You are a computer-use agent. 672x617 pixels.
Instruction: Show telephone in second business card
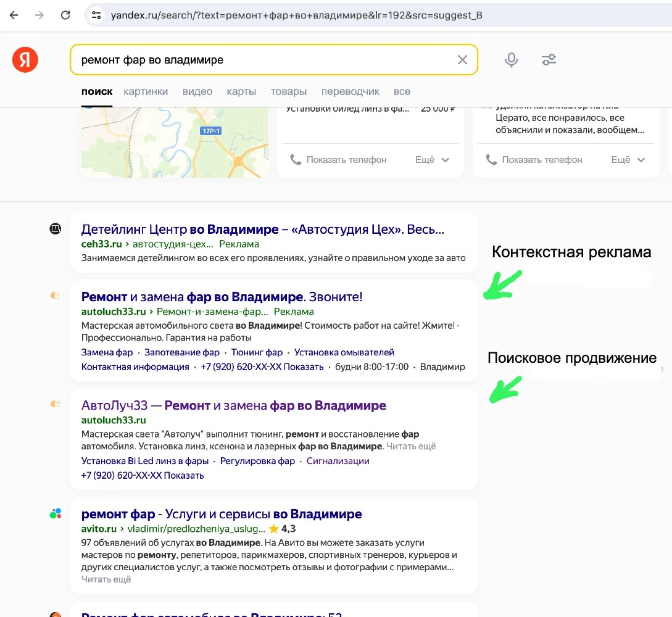click(x=542, y=160)
